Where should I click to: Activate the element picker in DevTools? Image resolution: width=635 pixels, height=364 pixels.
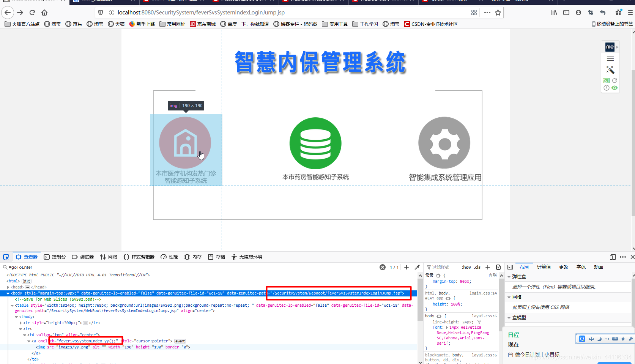pos(6,257)
